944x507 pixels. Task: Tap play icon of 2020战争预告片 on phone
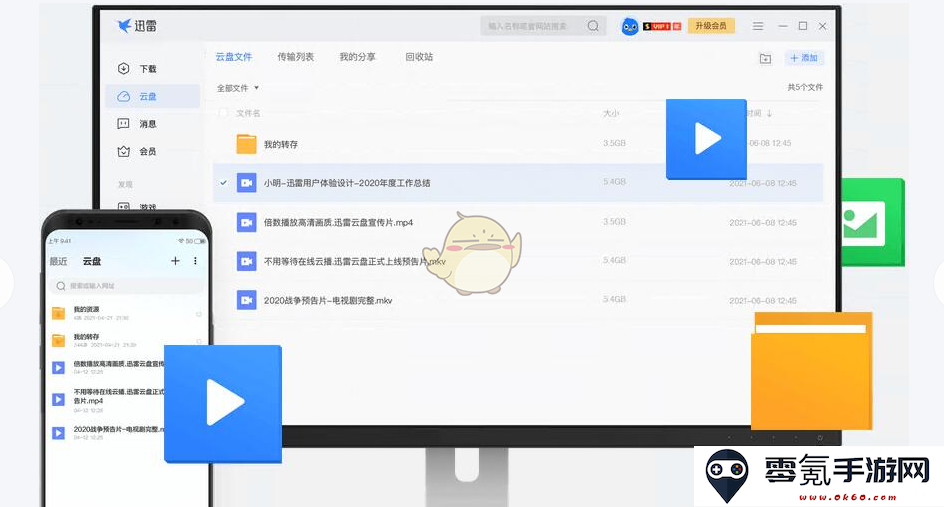pos(58,432)
